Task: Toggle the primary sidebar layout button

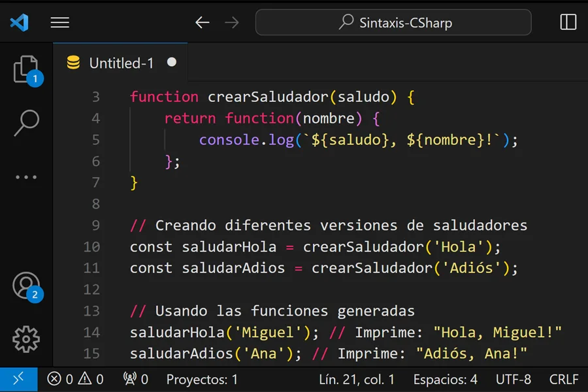Action: coord(568,23)
